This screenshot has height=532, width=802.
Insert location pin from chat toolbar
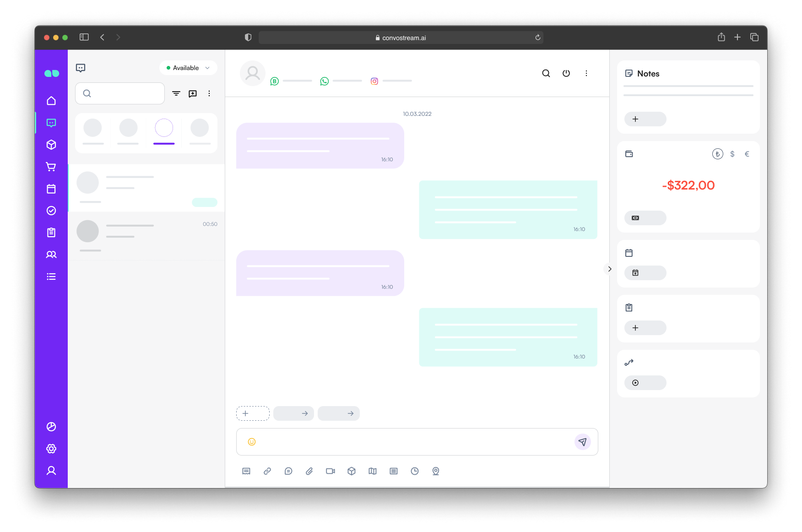[436, 471]
